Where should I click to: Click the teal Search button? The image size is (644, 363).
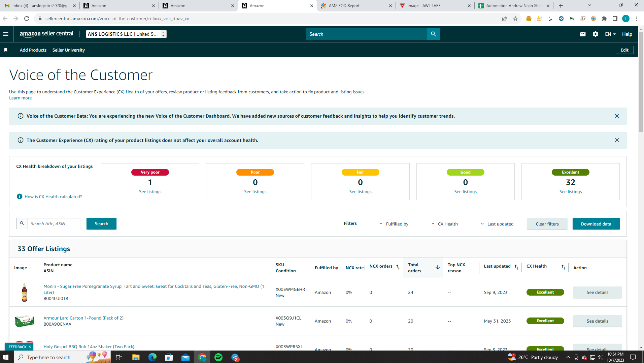click(x=101, y=223)
